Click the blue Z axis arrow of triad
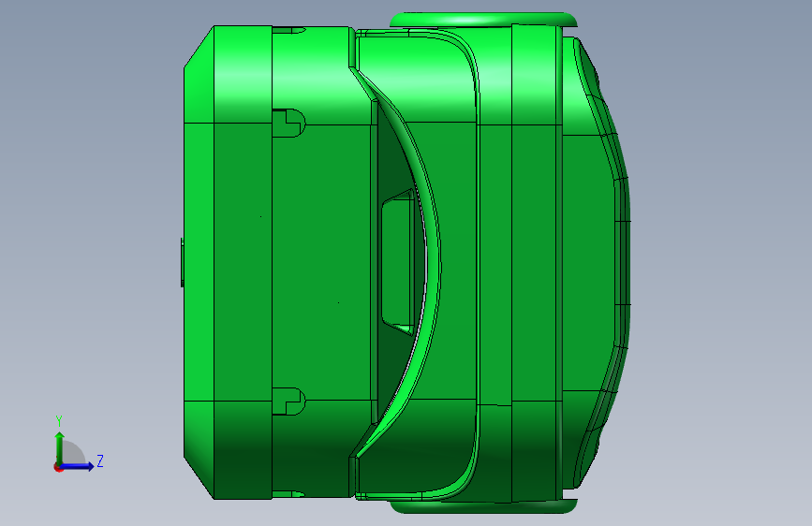812x526 pixels. pyautogui.click(x=78, y=466)
